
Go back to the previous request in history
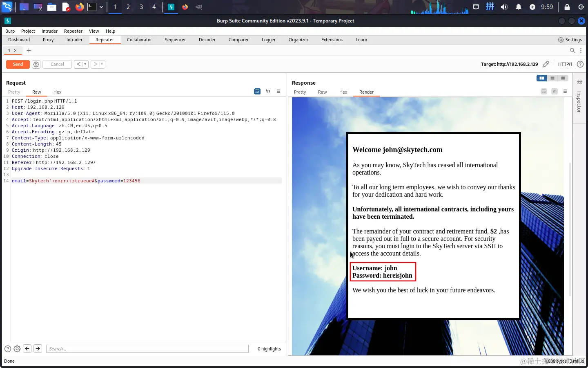[79, 64]
